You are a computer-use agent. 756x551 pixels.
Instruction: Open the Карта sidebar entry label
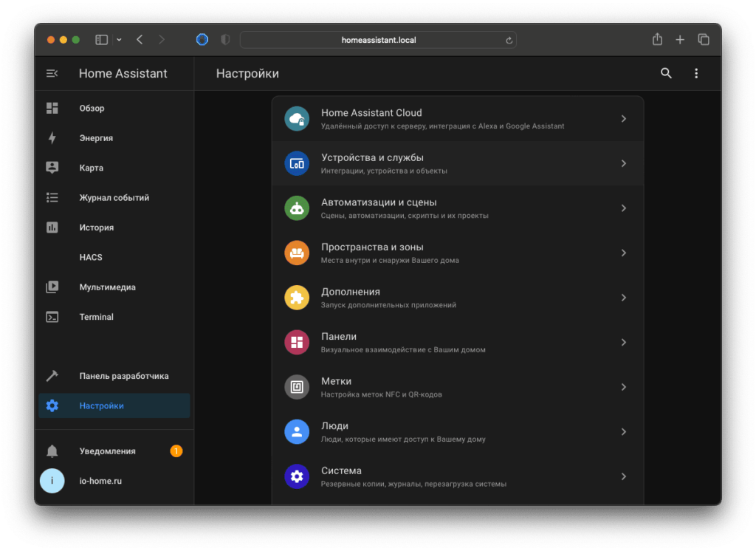coord(91,168)
